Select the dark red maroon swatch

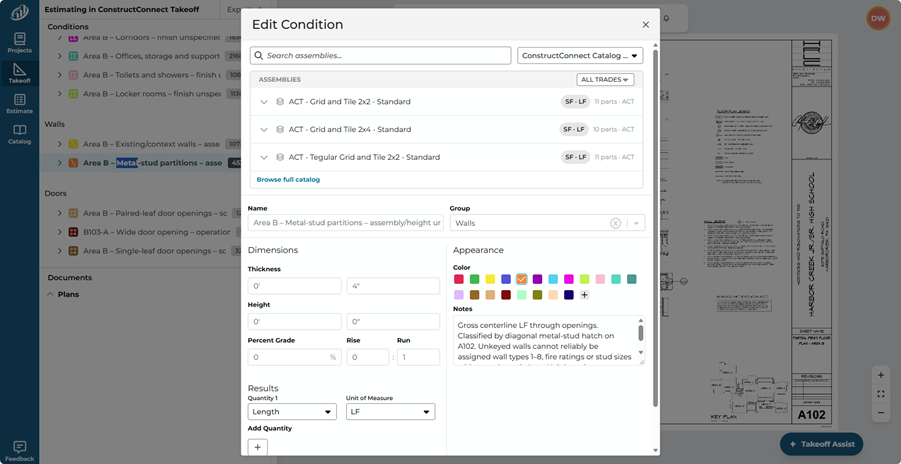pos(506,295)
